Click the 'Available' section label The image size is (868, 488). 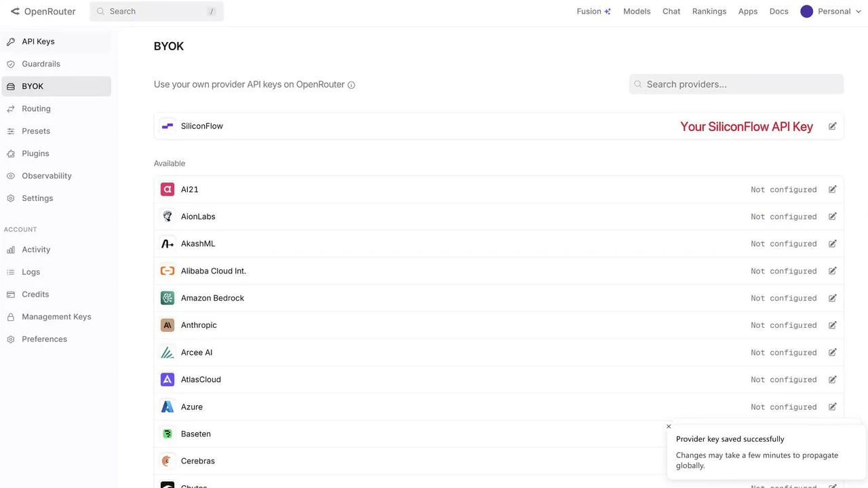coord(170,164)
